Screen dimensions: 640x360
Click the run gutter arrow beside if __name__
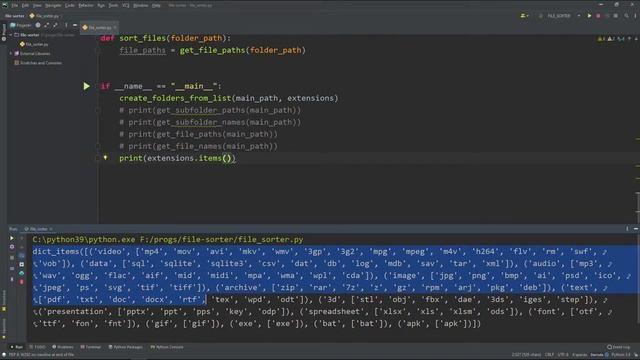click(x=87, y=86)
